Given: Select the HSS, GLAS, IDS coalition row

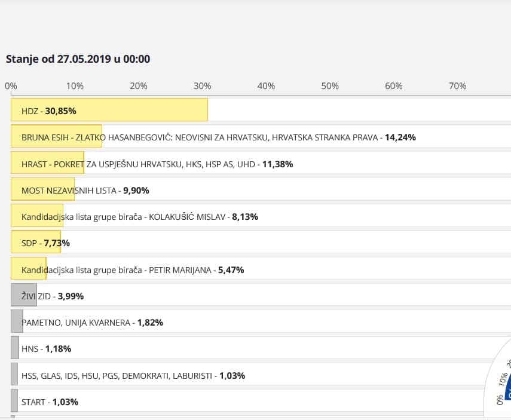Looking at the screenshot, I should (x=133, y=376).
